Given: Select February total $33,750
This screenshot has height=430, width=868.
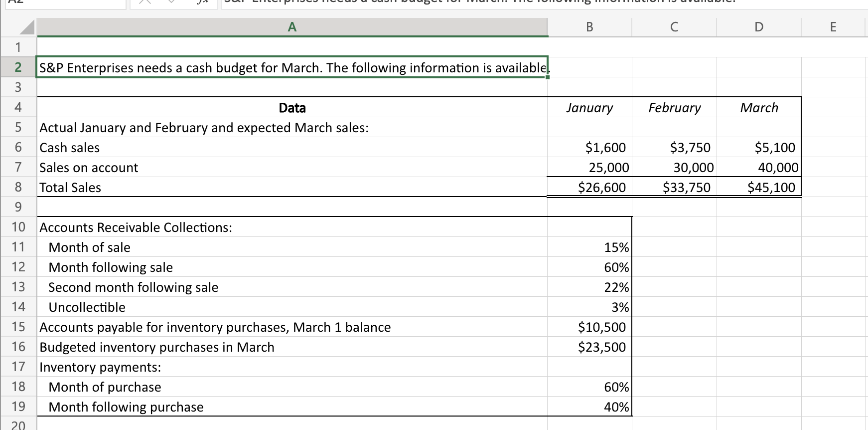Looking at the screenshot, I should click(674, 187).
